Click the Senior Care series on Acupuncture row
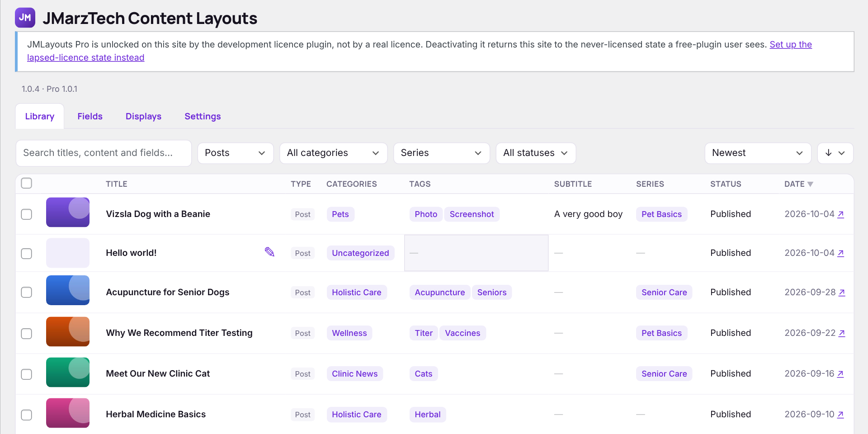 click(x=664, y=292)
